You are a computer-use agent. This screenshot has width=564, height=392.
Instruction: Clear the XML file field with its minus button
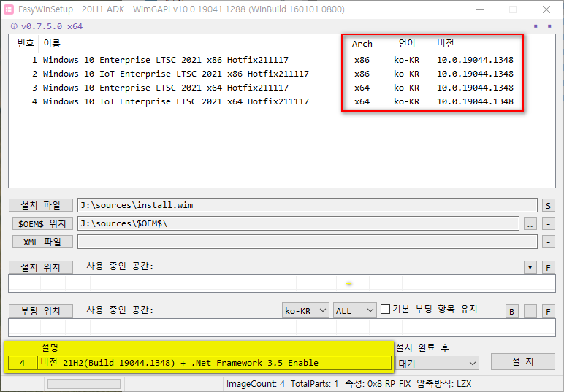548,242
